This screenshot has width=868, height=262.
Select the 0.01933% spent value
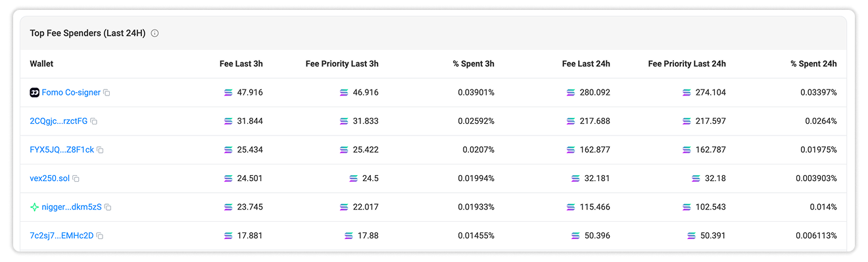coord(476,207)
